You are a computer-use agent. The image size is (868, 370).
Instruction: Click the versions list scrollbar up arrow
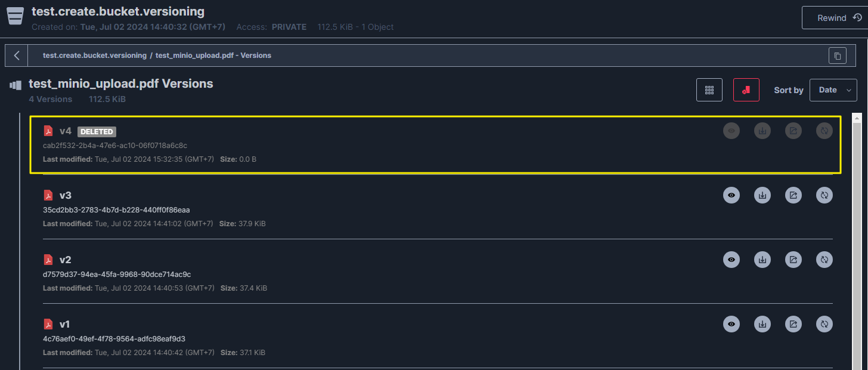(857, 117)
